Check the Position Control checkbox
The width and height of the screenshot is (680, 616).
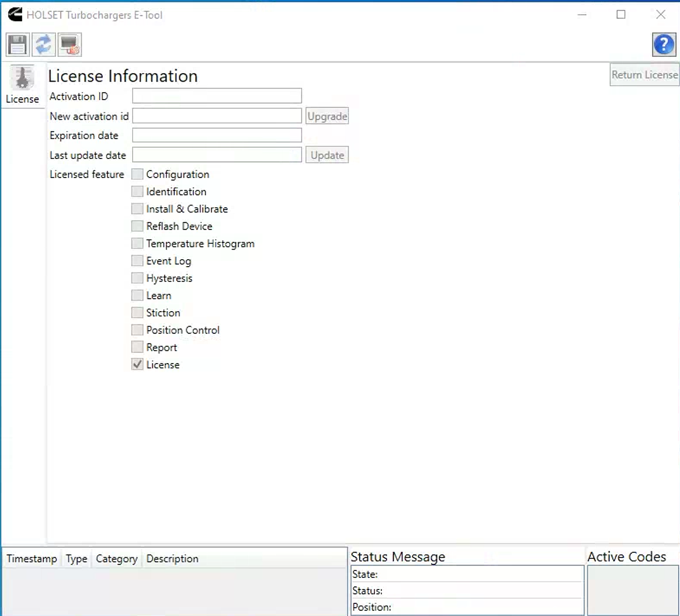pos(137,330)
